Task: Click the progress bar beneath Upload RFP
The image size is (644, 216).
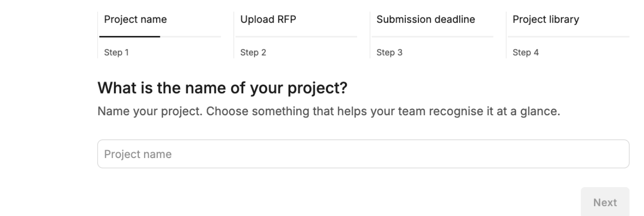Action: tap(296, 36)
